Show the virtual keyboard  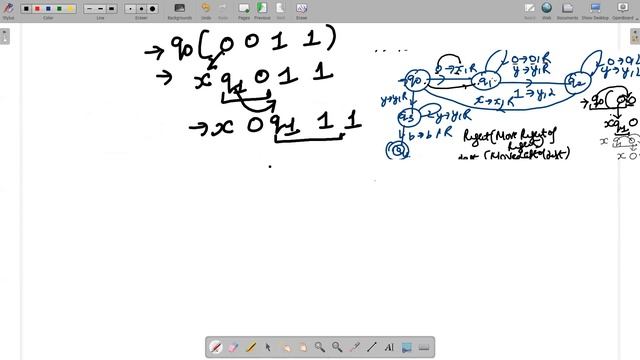click(x=424, y=347)
